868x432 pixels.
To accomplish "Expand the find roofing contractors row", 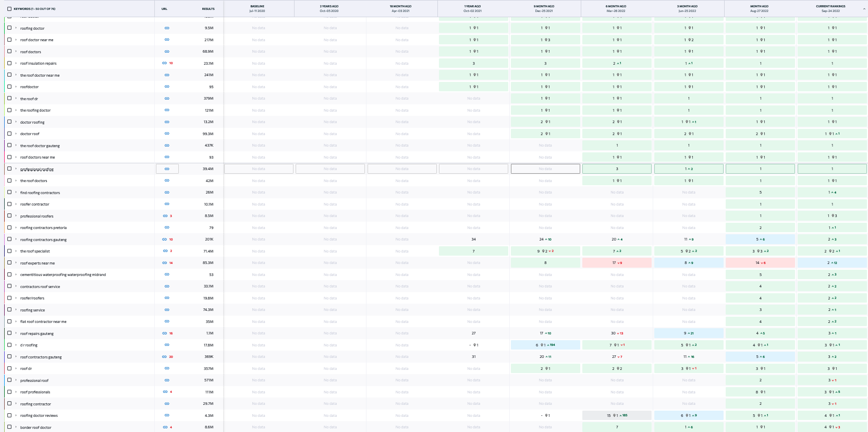I will 16,193.
